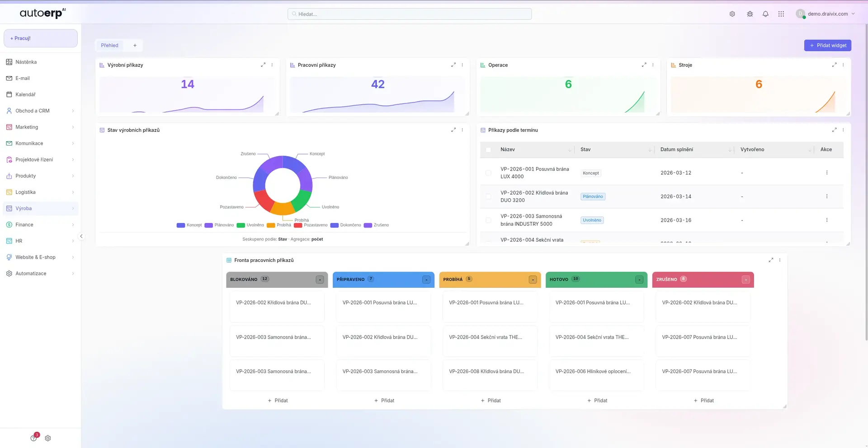Screen dimensions: 868x448
Task: Click the bug report icon in header
Action: (x=750, y=14)
